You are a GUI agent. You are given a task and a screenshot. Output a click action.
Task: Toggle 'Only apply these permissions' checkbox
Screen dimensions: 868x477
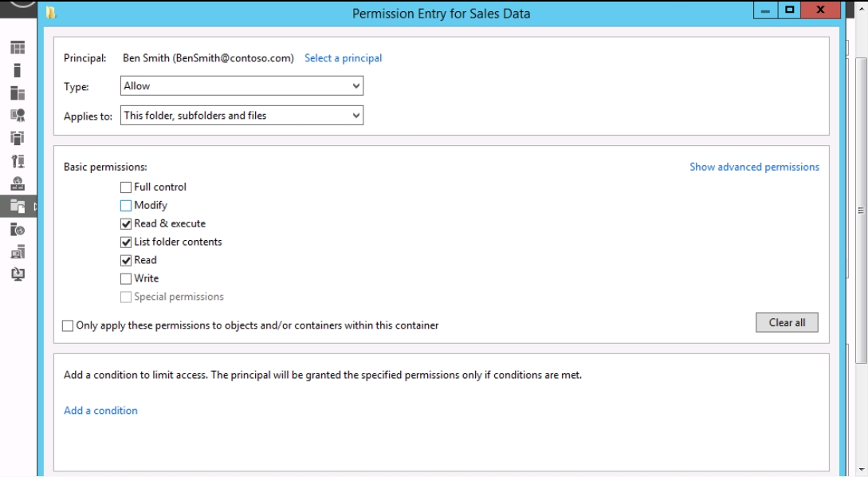[69, 325]
